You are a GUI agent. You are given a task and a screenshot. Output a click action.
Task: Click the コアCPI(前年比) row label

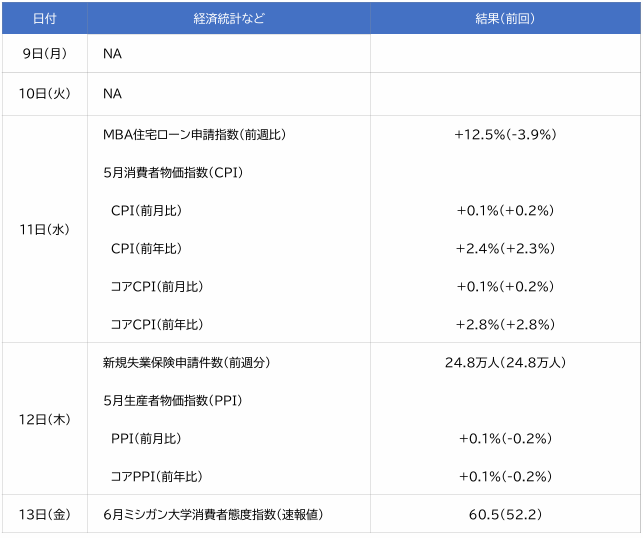click(156, 324)
